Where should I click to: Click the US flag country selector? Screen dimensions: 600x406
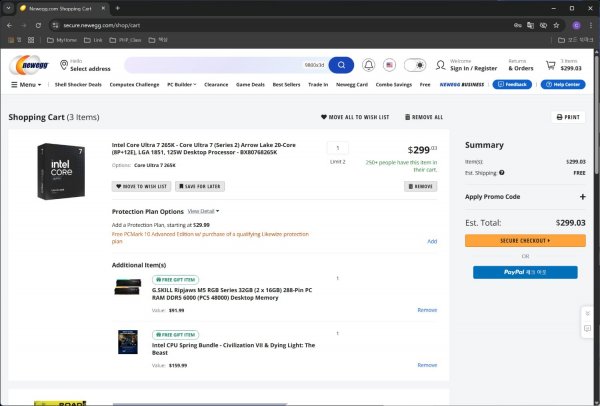(389, 65)
